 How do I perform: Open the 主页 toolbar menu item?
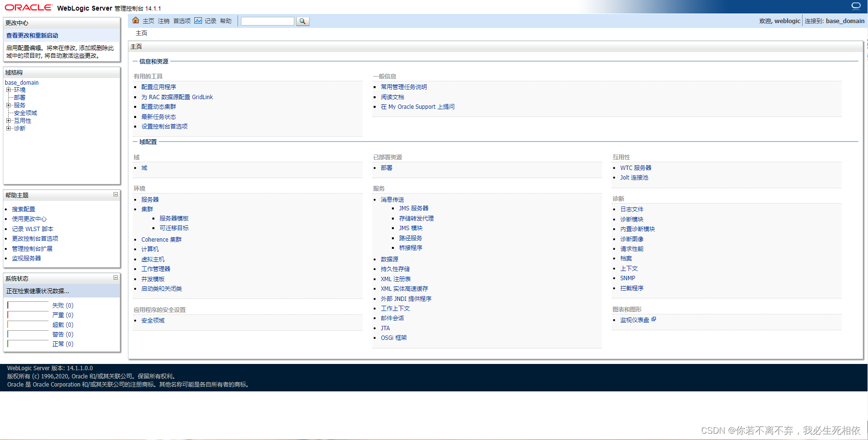148,21
